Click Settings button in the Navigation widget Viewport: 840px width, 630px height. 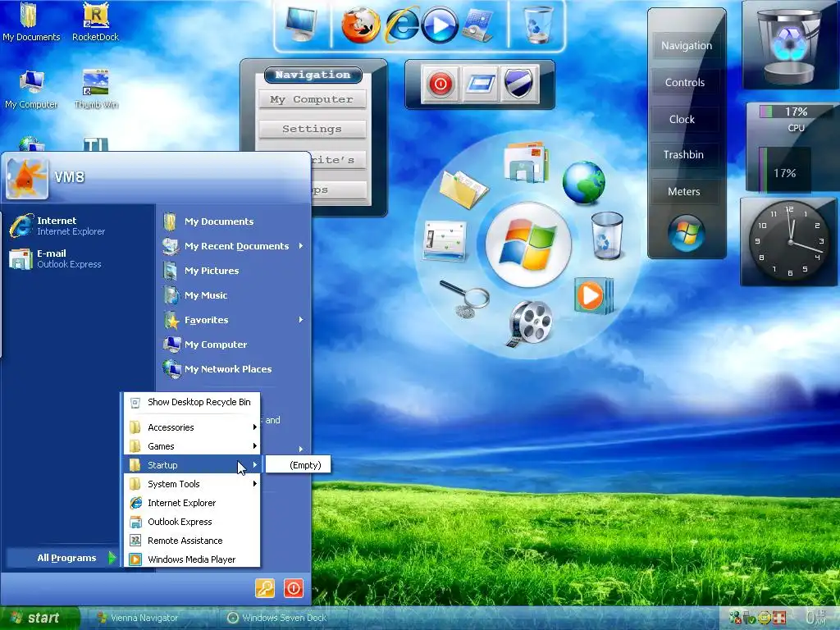pos(312,129)
